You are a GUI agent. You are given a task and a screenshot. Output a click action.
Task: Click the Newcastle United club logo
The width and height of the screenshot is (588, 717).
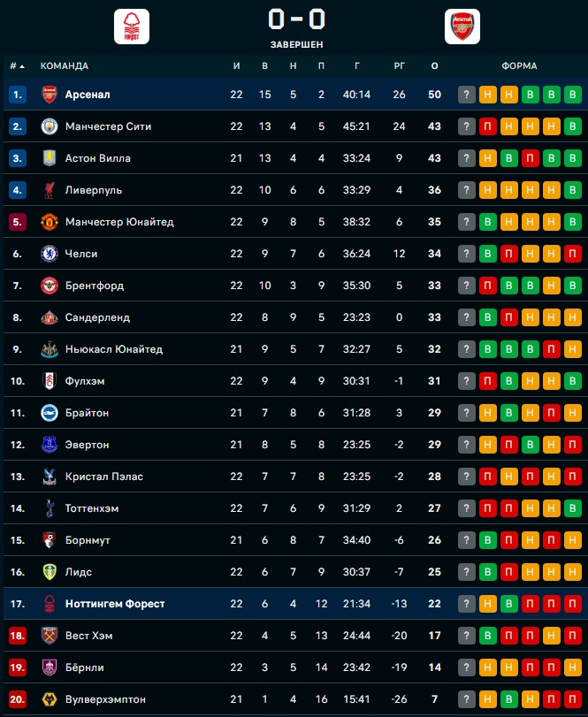50,349
